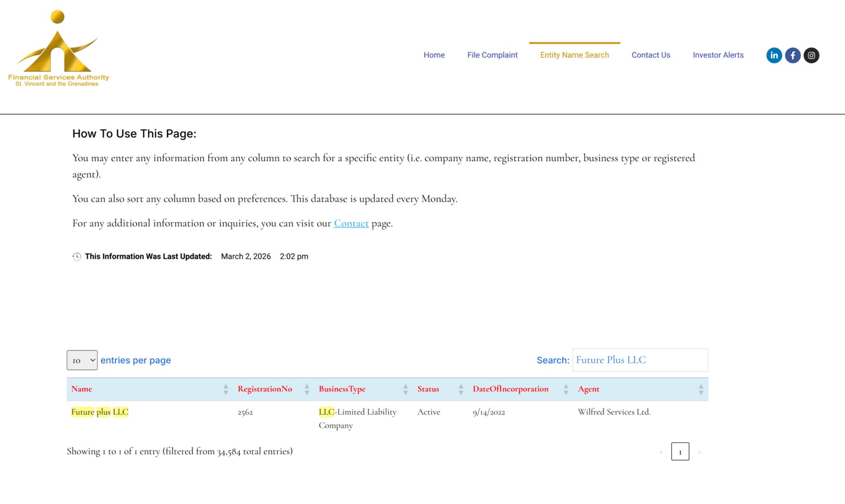Go to the previous results page arrow
This screenshot has width=845, height=504.
coord(661,452)
